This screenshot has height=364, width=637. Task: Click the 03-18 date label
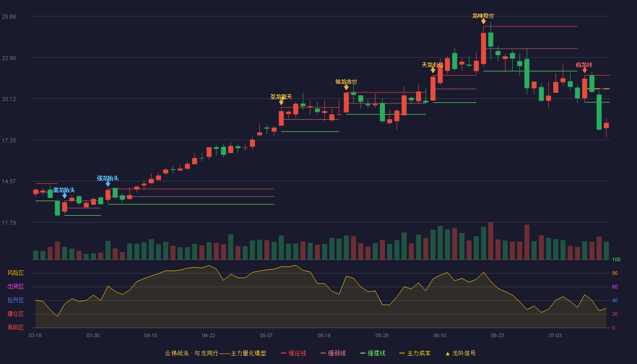click(35, 335)
